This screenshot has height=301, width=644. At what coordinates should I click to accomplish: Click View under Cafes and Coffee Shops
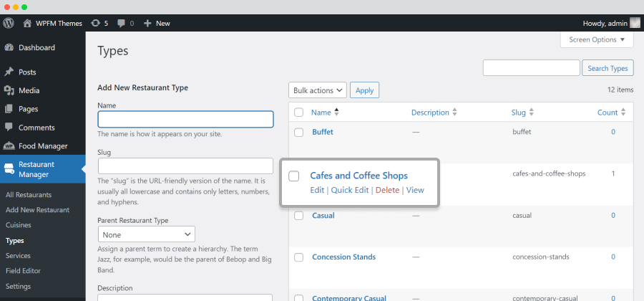[415, 190]
